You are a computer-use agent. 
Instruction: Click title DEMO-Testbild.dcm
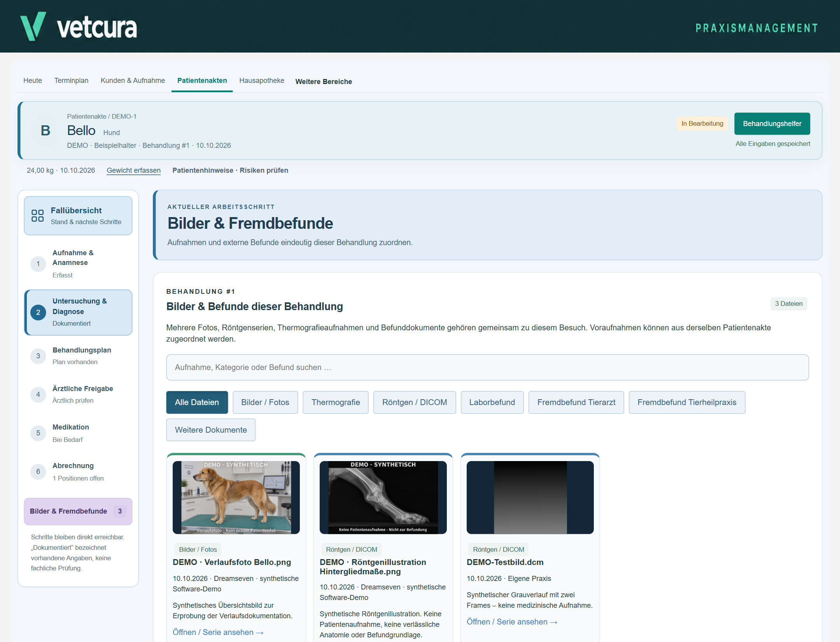tap(505, 562)
